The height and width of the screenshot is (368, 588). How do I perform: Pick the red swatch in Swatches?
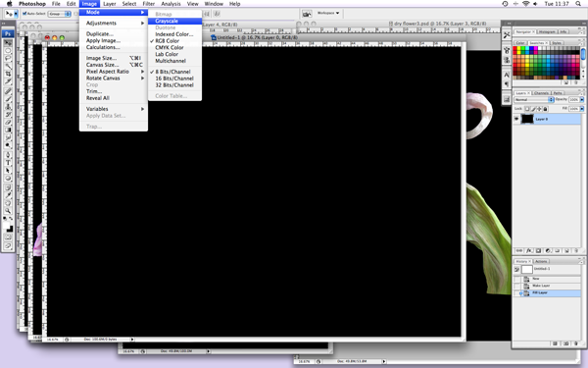point(514,49)
